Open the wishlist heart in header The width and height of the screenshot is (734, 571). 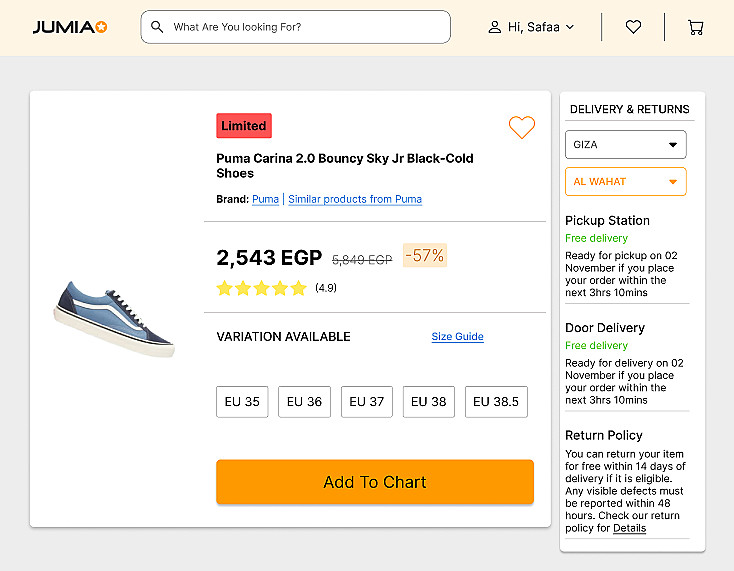633,27
